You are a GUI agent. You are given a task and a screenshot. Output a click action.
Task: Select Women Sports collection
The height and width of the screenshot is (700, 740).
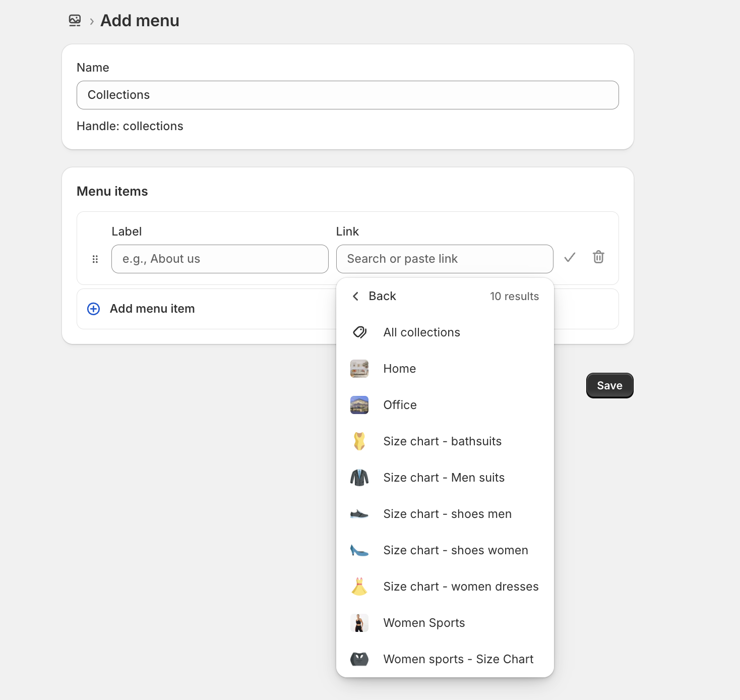[x=424, y=623]
